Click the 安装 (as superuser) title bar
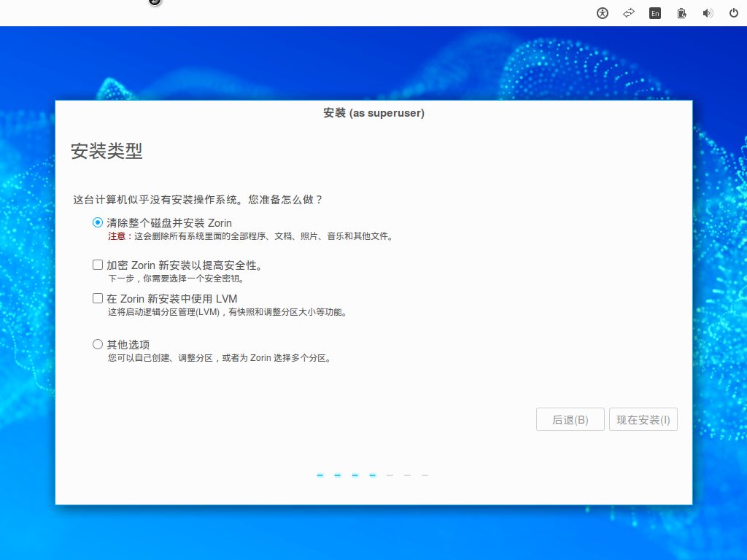The image size is (747, 560). (x=373, y=113)
